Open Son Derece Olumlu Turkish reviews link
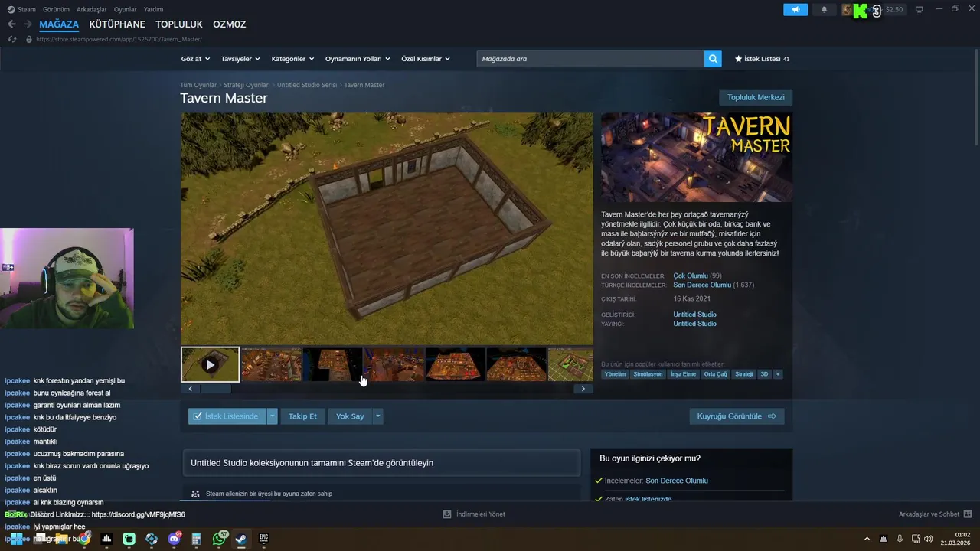This screenshot has width=980, height=551. coord(702,285)
